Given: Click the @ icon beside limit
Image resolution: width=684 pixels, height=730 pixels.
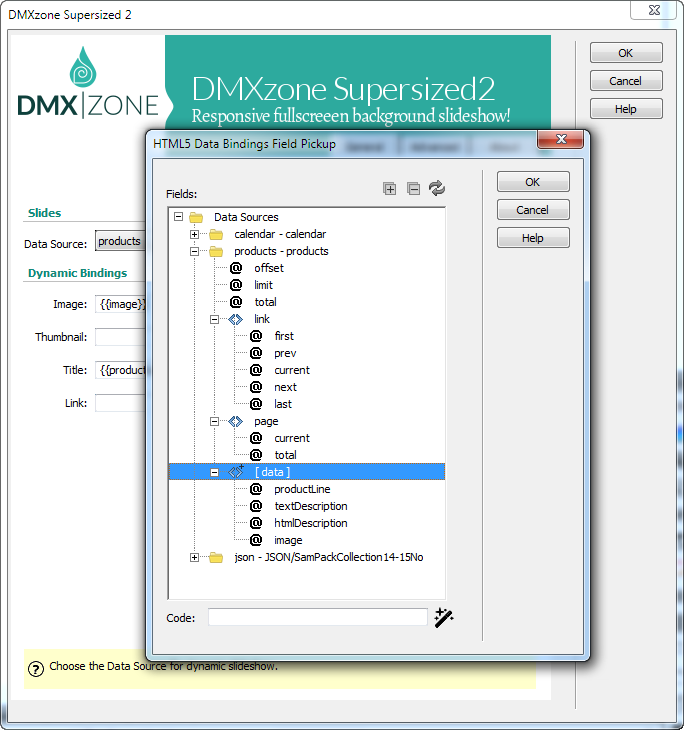Looking at the screenshot, I should (236, 285).
